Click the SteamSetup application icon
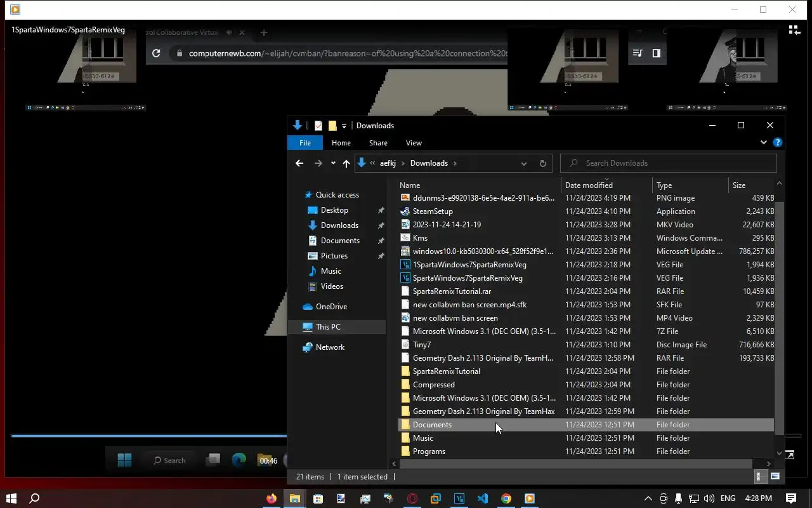Screen dimensions: 812x508 pos(406,211)
